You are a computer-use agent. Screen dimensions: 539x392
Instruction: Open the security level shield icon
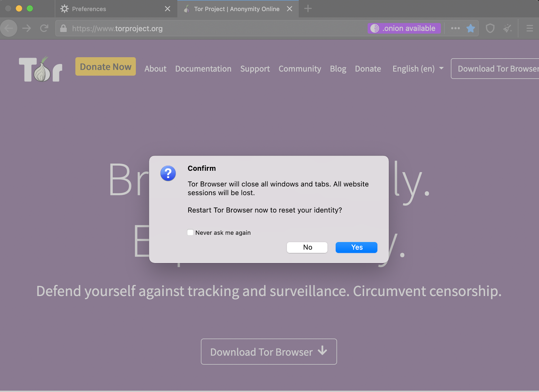tap(490, 28)
